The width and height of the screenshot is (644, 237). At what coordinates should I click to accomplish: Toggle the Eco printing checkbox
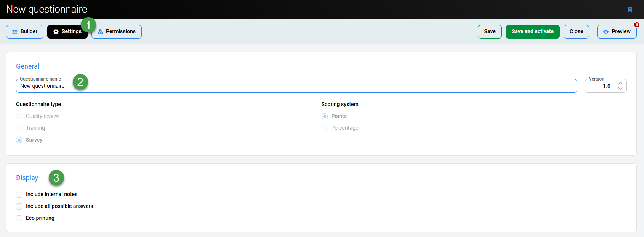click(x=19, y=218)
